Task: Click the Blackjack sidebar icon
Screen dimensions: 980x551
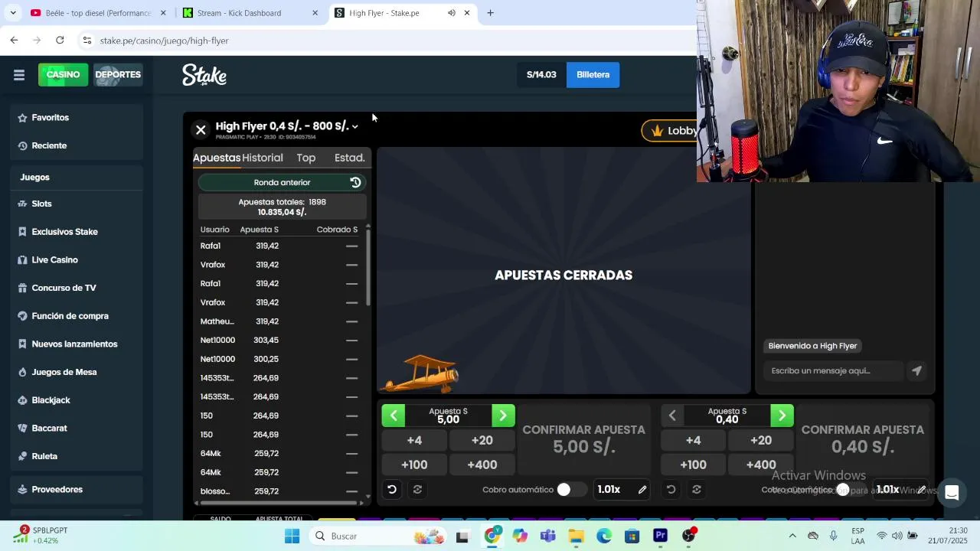Action: [x=22, y=400]
